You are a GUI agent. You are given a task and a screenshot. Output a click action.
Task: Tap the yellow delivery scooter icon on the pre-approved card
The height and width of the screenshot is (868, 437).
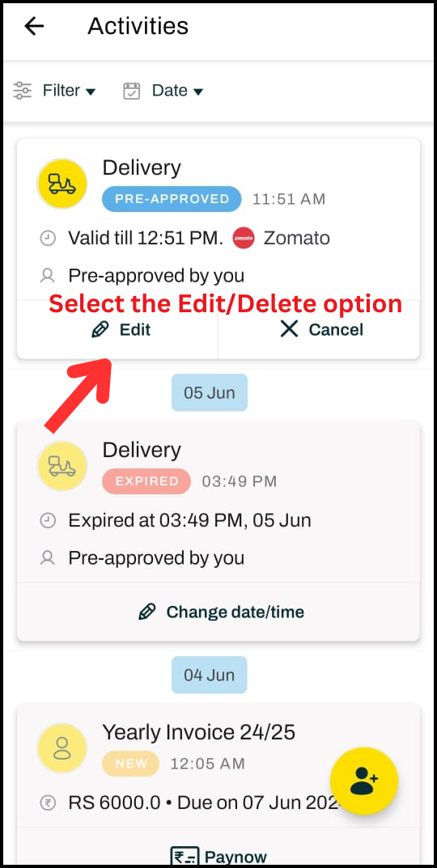click(x=62, y=184)
